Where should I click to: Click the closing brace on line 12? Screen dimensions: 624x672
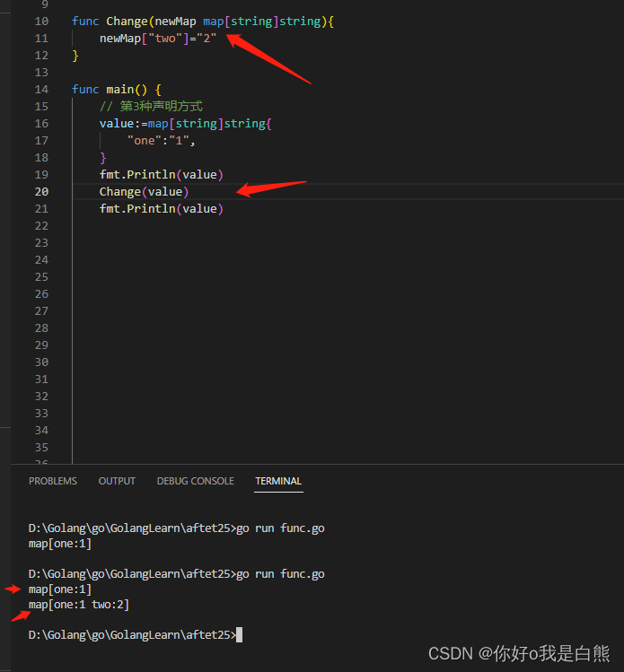click(x=75, y=56)
